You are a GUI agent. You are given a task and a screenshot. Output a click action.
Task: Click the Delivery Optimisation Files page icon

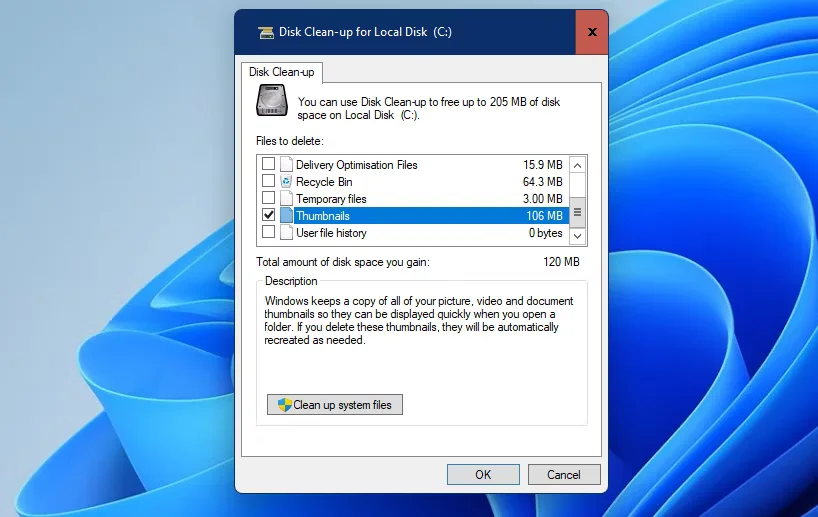287,165
